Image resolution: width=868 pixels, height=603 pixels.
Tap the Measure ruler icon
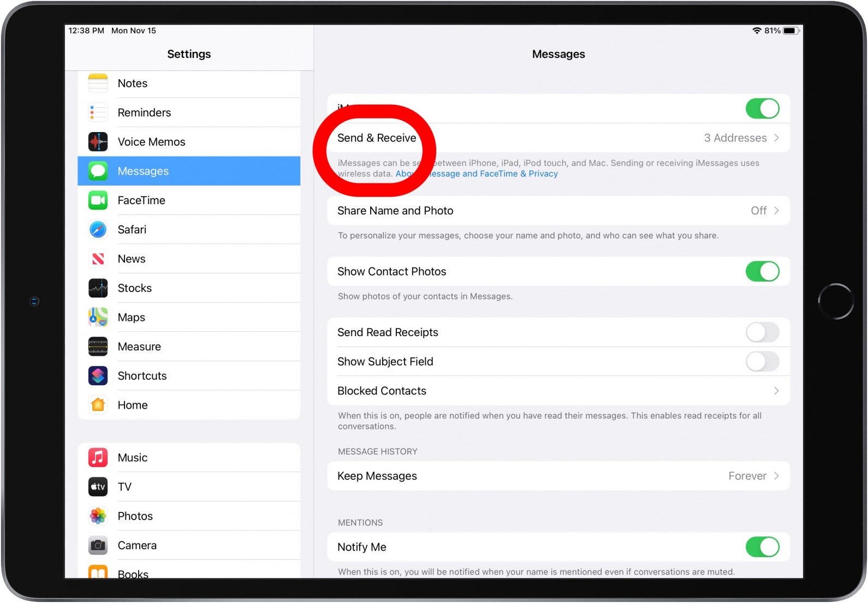tap(98, 347)
